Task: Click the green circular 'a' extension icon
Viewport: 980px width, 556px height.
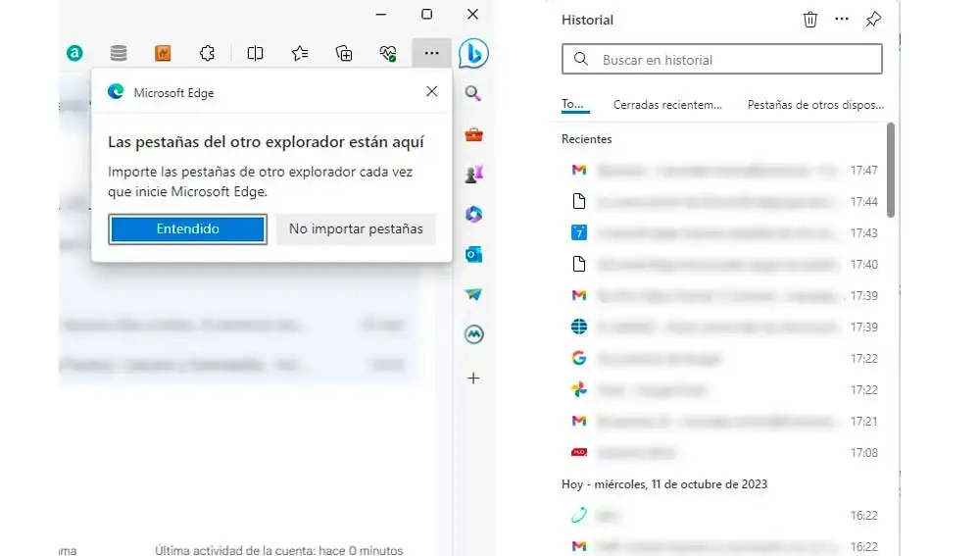Action: pos(74,53)
